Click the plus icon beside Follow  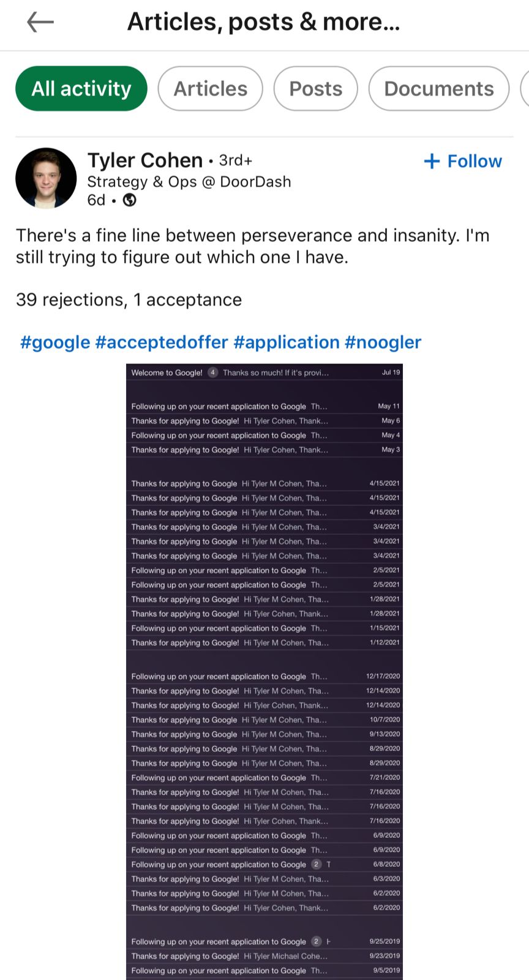click(x=432, y=161)
